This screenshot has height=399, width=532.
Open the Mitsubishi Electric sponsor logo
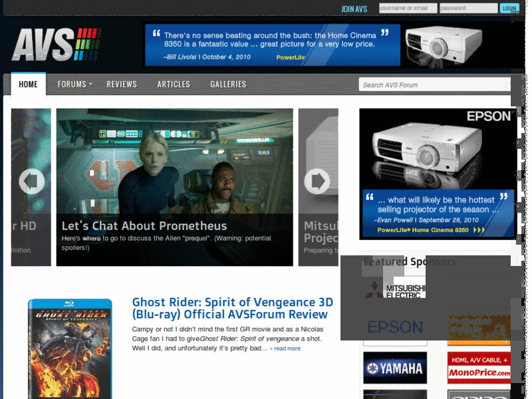[x=395, y=291]
